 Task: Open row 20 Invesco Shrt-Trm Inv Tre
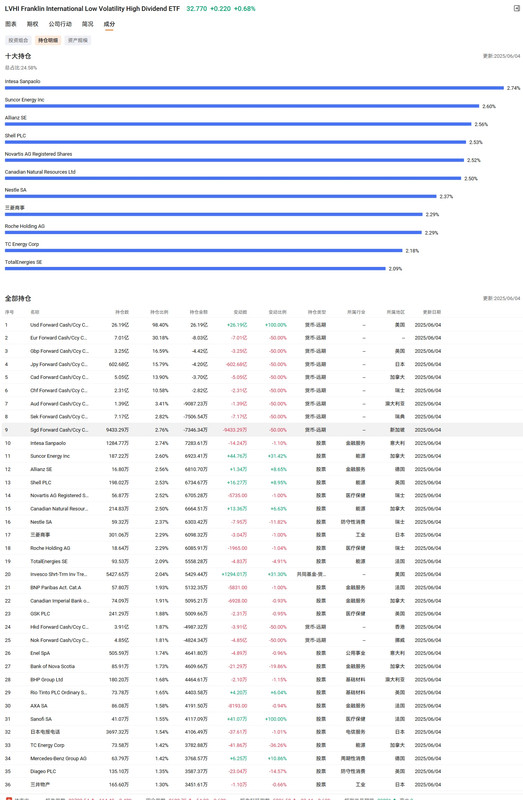(x=261, y=574)
